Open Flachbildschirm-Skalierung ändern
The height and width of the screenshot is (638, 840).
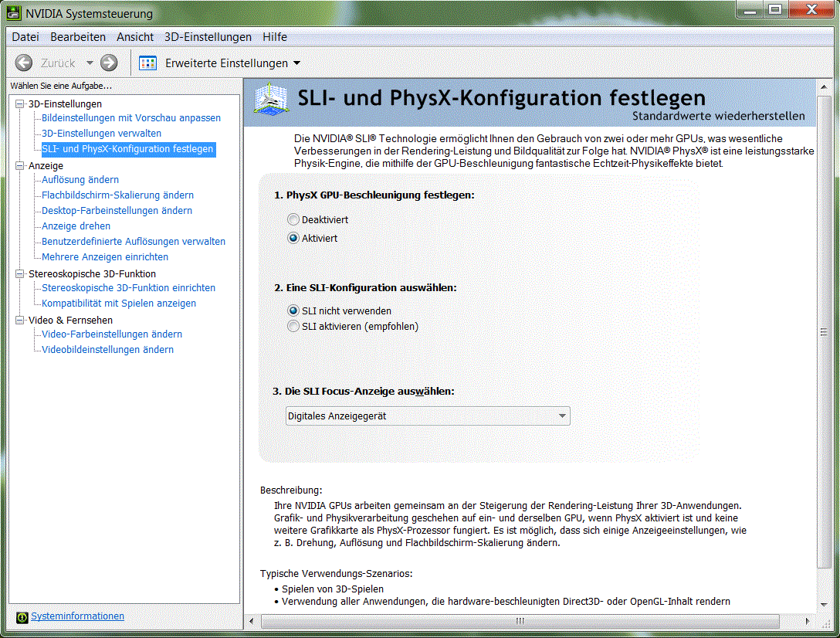118,195
